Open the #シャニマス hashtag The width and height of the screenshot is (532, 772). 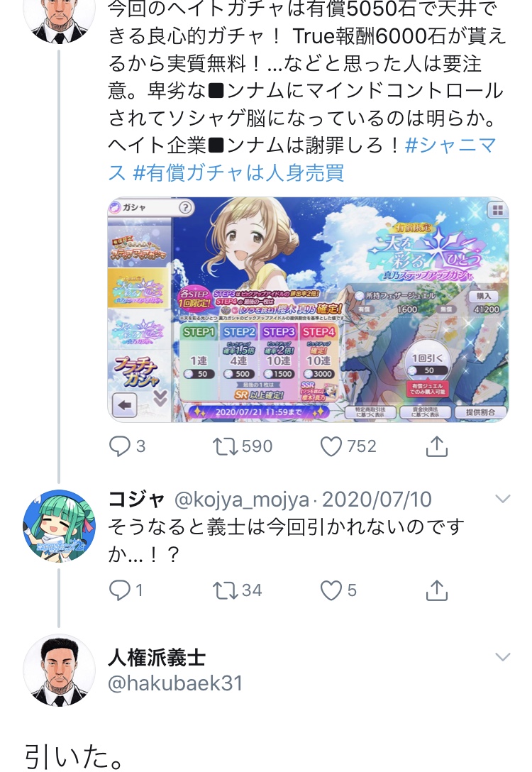(x=303, y=158)
